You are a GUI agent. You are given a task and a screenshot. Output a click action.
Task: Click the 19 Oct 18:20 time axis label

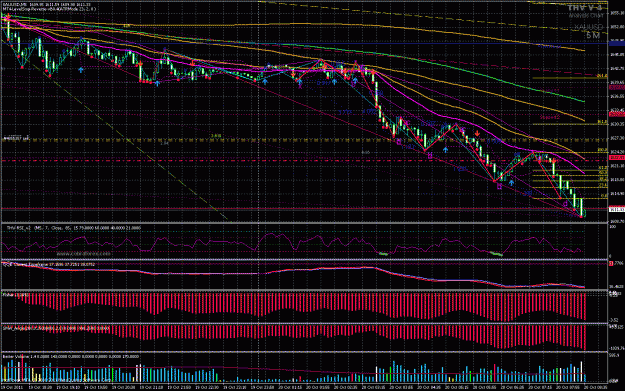(39, 387)
